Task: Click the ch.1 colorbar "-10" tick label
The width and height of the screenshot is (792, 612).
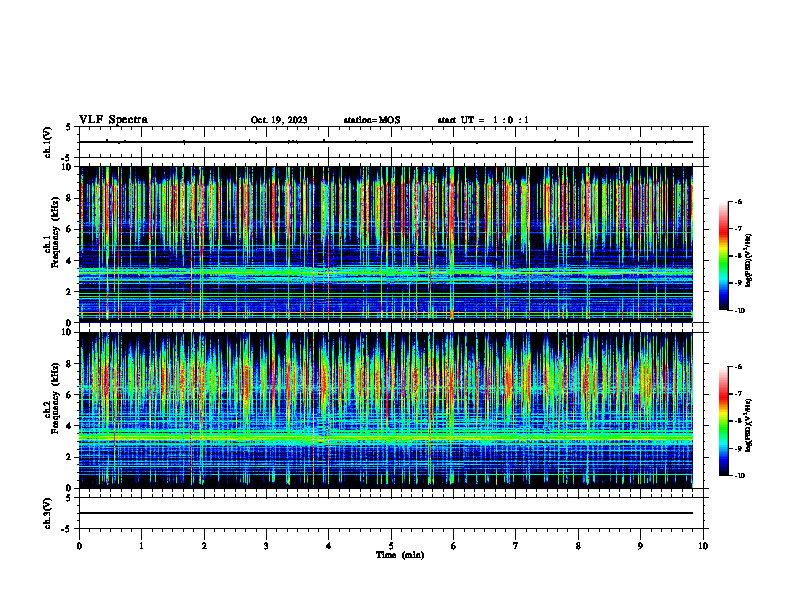Action: pyautogui.click(x=739, y=311)
